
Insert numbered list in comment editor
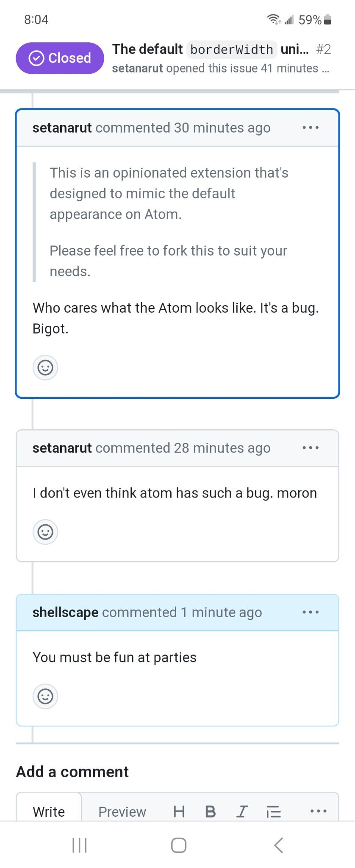(x=274, y=811)
